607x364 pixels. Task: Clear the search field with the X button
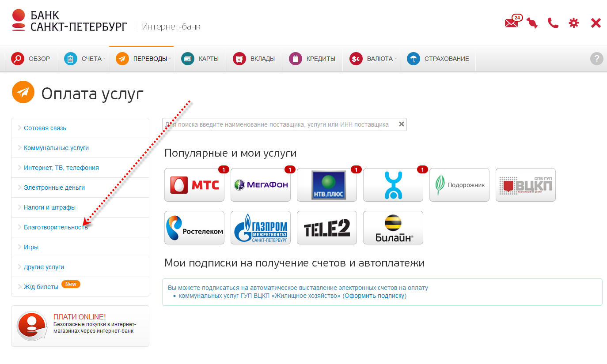402,124
